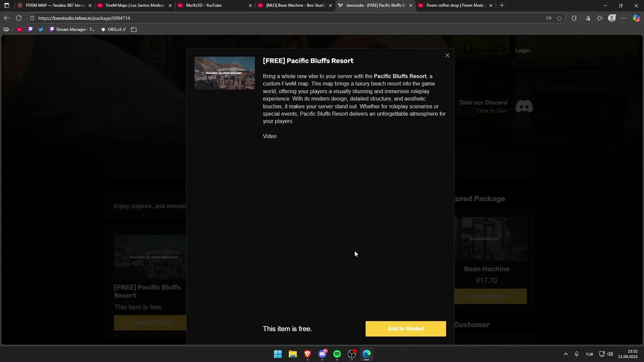Open the Twitch bookmark in favorites bar

30,30
